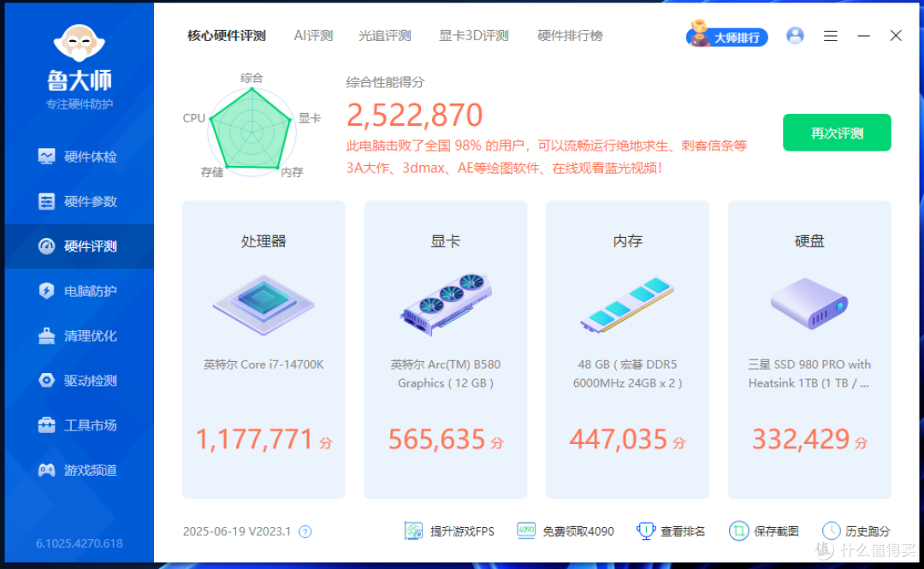This screenshot has width=924, height=569.
Task: Open 硬件体检 in the sidebar
Action: click(79, 157)
